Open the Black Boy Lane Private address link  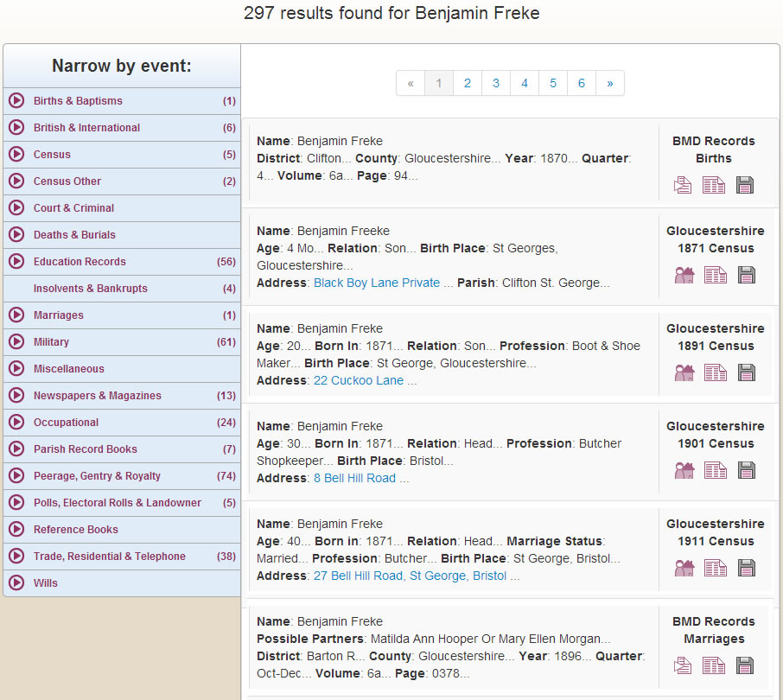coord(377,283)
